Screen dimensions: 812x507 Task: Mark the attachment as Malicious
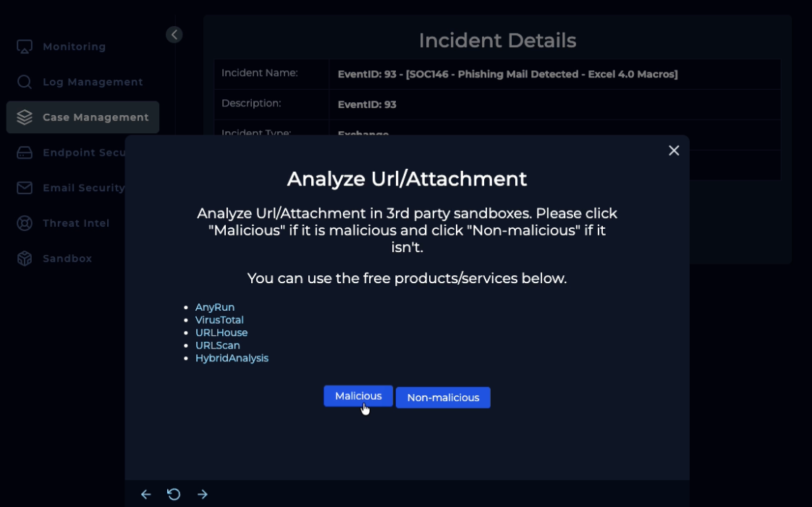[358, 396]
